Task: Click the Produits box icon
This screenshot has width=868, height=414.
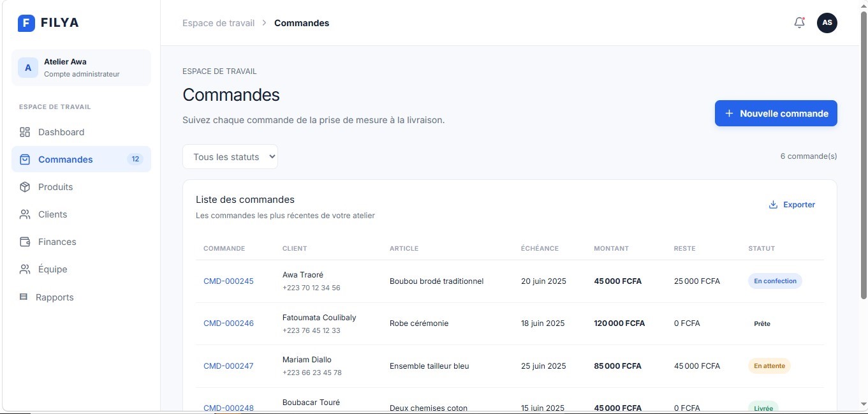Action: (x=25, y=187)
